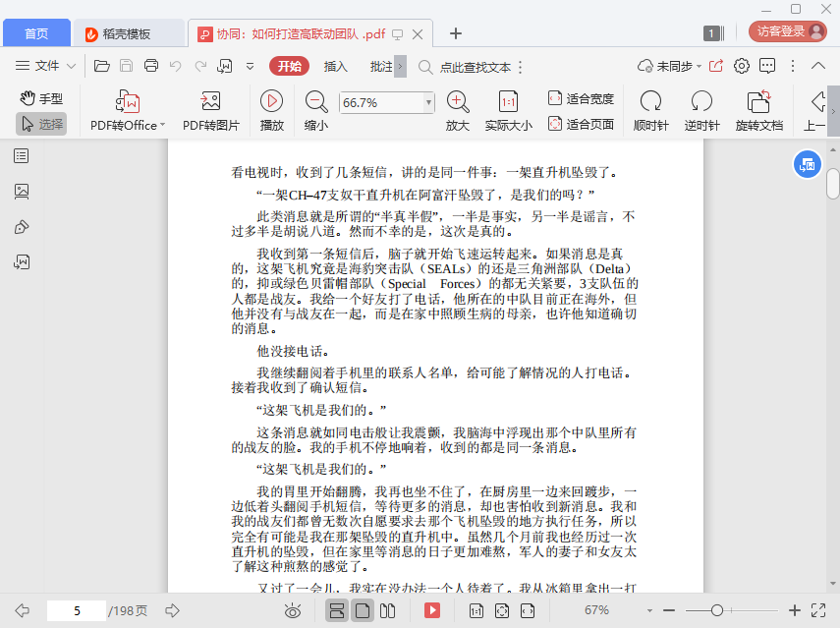This screenshot has width=840, height=628.
Task: Go to previous page arrow
Action: coord(22,610)
